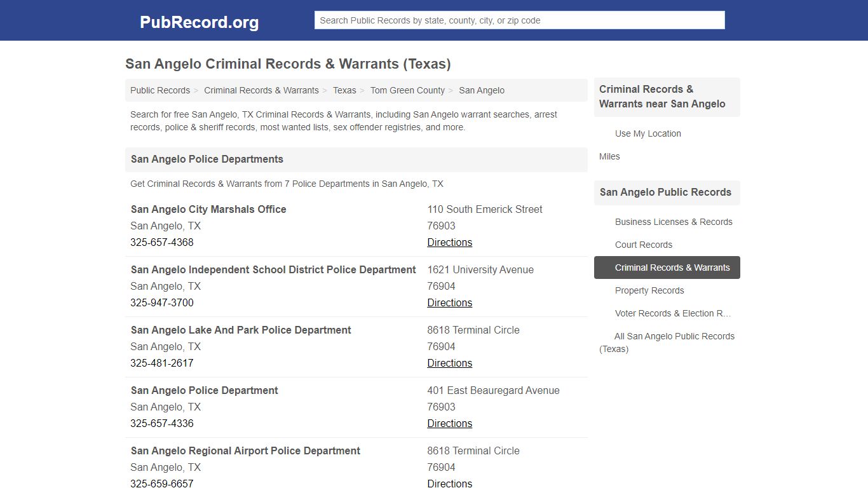
Task: Select address text 1621 University Avenue
Action: [480, 269]
